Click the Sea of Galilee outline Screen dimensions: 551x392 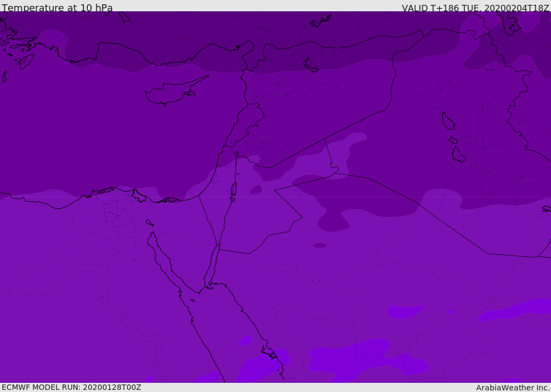237,154
